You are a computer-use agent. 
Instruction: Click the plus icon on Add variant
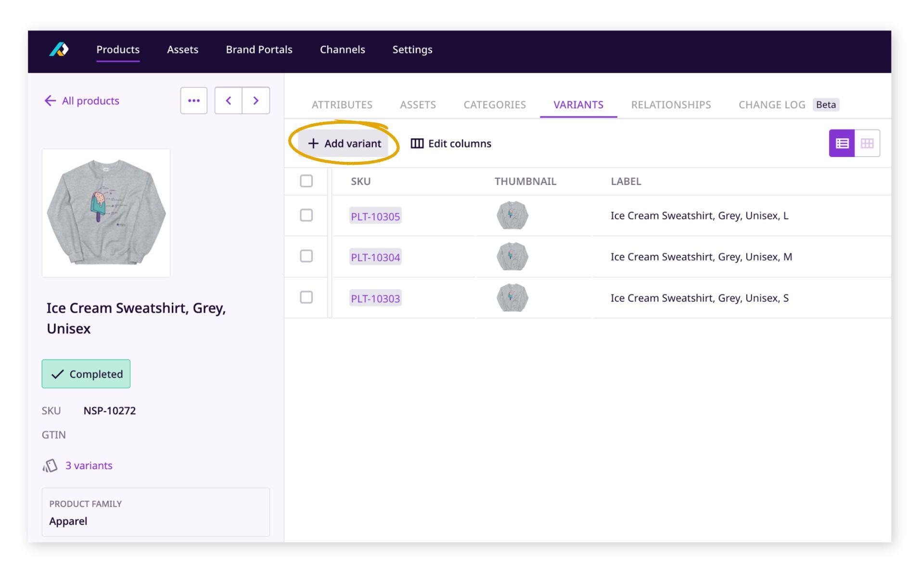click(x=314, y=143)
